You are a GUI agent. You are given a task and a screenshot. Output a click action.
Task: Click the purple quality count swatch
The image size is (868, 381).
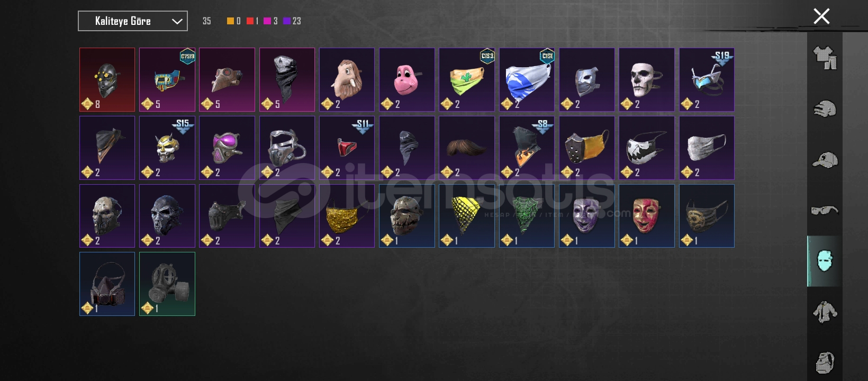287,21
